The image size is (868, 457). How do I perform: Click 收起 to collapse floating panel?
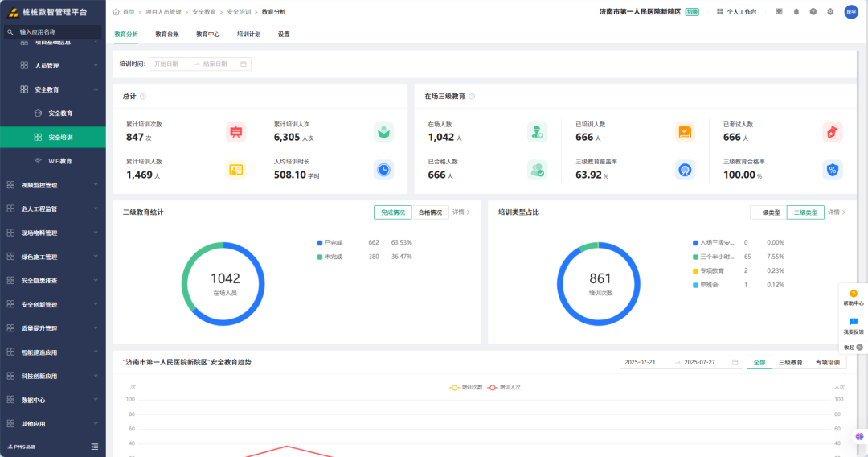[x=853, y=348]
